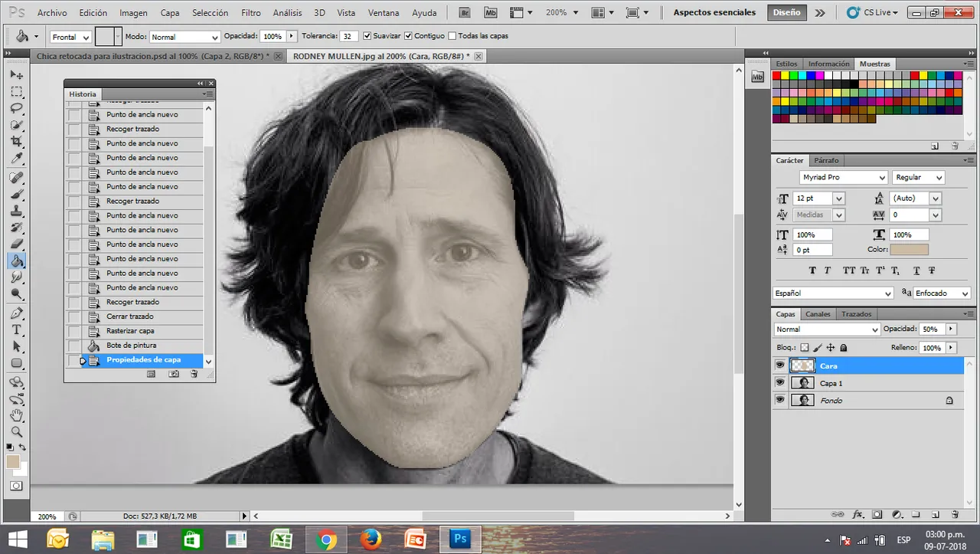Open the Imagen menu
980x554 pixels.
coord(133,13)
